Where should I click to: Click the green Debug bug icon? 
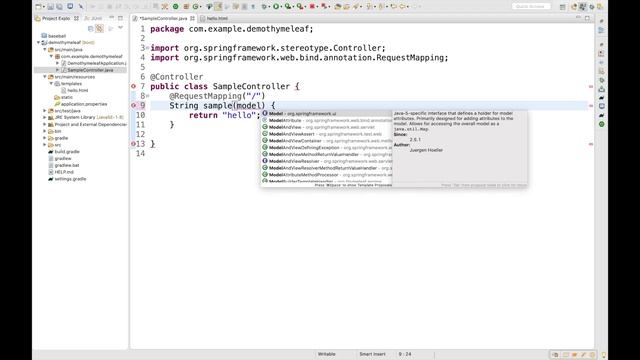(x=263, y=7)
